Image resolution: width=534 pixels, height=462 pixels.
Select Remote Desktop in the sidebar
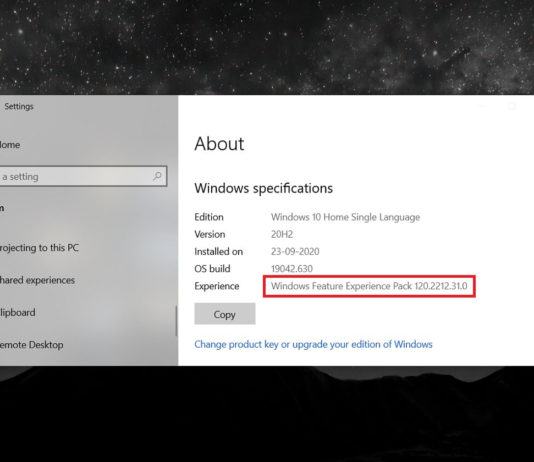(32, 345)
